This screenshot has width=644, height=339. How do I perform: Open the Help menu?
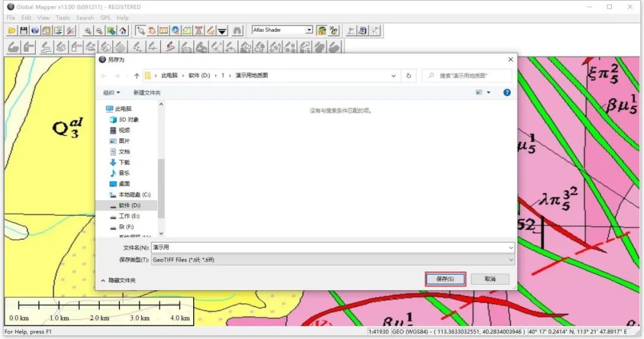pyautogui.click(x=122, y=18)
